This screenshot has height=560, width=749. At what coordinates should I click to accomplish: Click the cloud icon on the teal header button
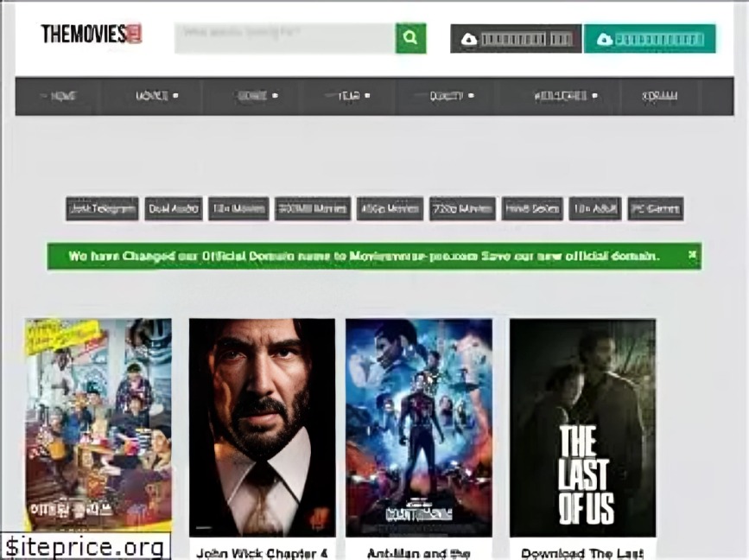[604, 39]
